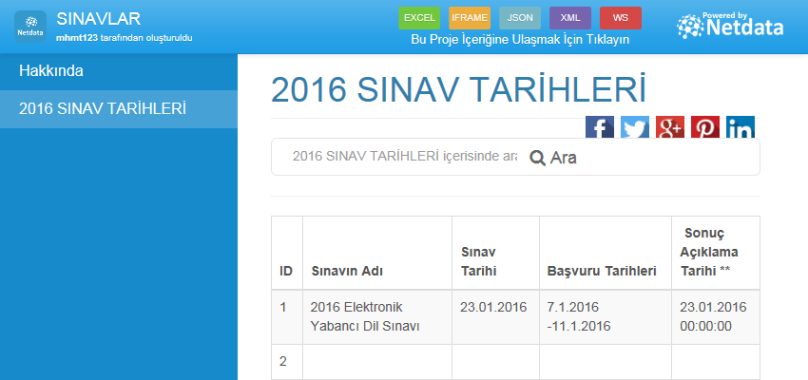Click row ID cell 1
808x380 pixels.
287,317
